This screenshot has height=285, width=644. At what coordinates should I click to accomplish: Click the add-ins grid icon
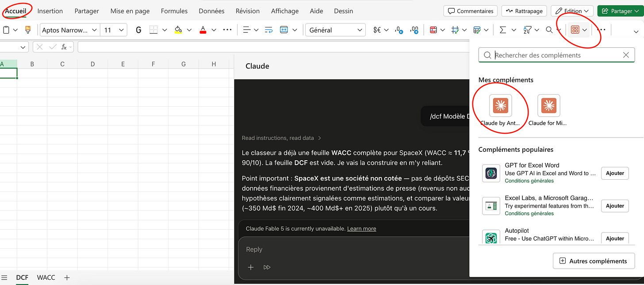pyautogui.click(x=575, y=30)
